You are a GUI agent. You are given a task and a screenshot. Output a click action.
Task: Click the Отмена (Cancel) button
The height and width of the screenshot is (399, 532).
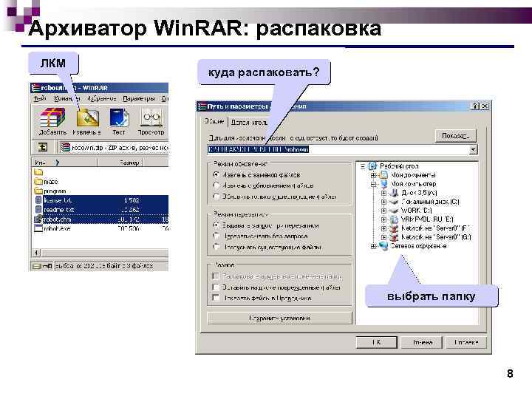click(x=422, y=342)
